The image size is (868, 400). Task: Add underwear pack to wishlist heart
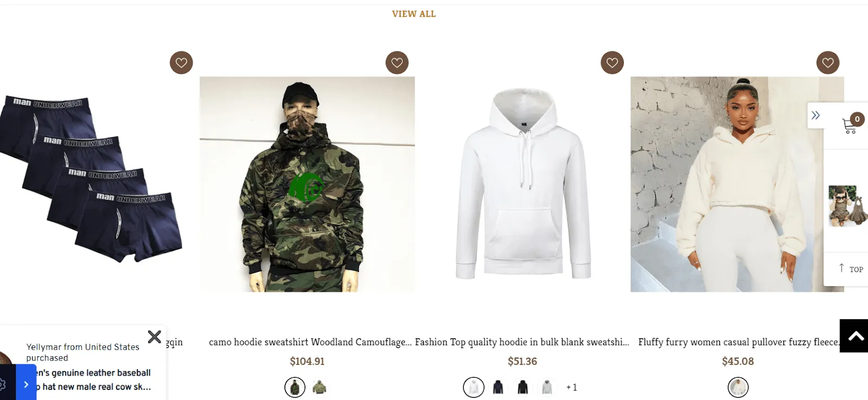(x=181, y=63)
